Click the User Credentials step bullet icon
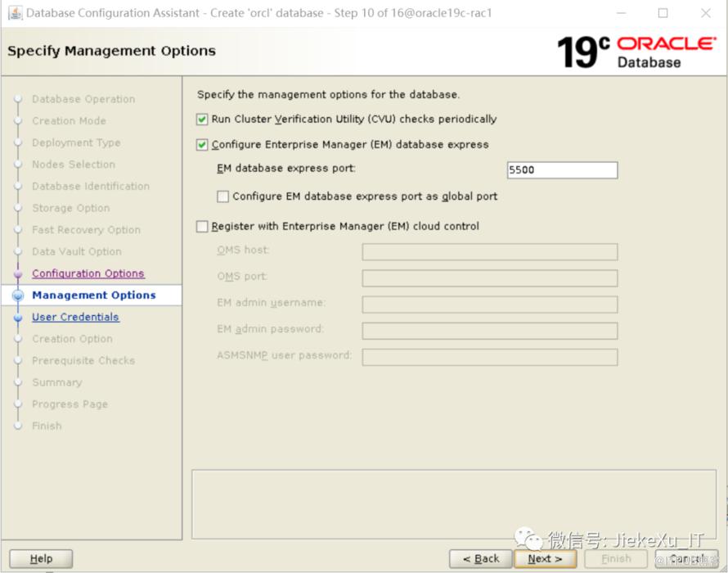This screenshot has width=728, height=573. [18, 318]
